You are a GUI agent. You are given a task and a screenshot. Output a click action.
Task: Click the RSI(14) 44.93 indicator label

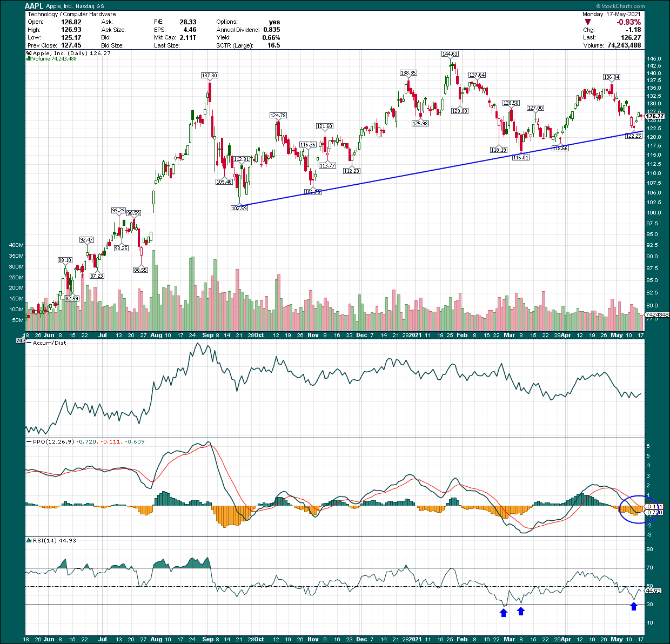pos(52,540)
